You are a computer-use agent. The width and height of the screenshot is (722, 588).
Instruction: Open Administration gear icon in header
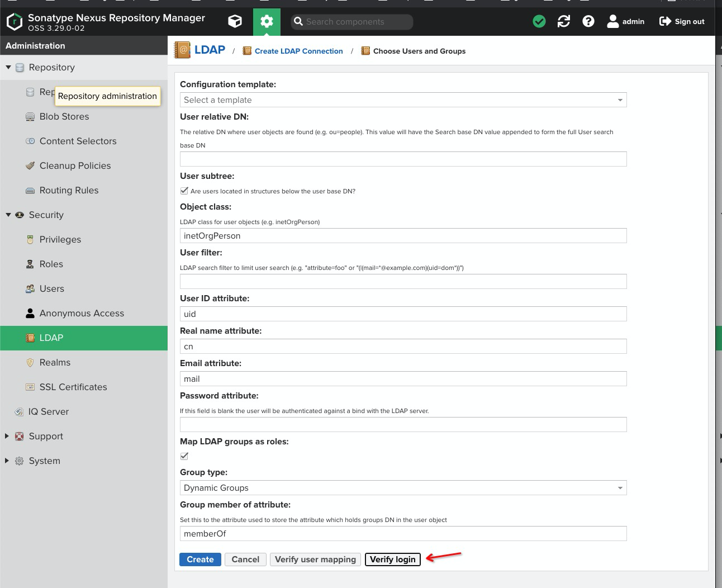tap(267, 22)
